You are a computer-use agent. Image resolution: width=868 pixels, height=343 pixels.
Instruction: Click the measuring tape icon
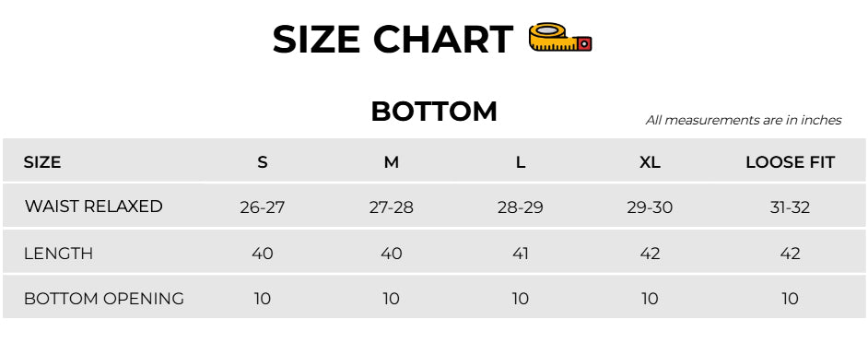tap(560, 38)
